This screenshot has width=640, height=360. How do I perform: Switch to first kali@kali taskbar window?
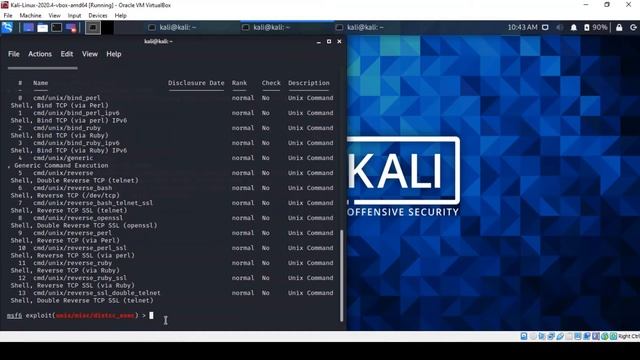[x=172, y=27]
